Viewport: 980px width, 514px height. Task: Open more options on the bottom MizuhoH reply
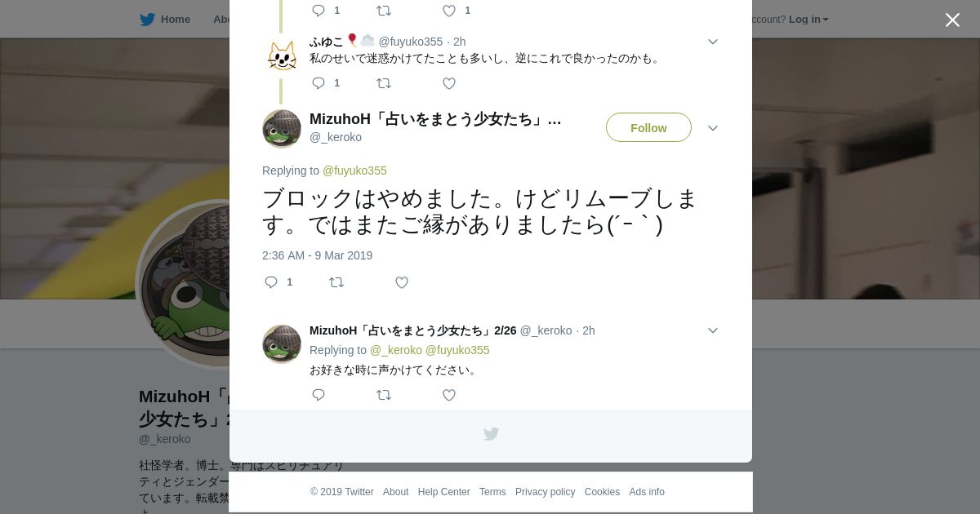point(713,330)
